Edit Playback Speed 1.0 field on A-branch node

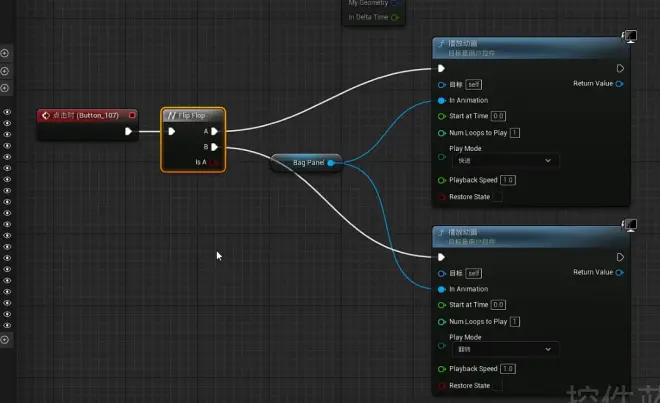pyautogui.click(x=508, y=180)
